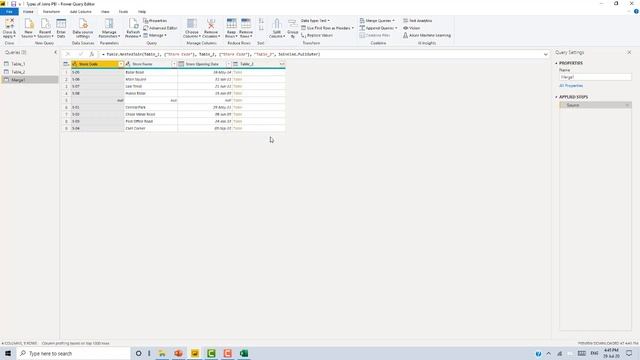Open the All Properties link
640x360 pixels.
pos(571,86)
